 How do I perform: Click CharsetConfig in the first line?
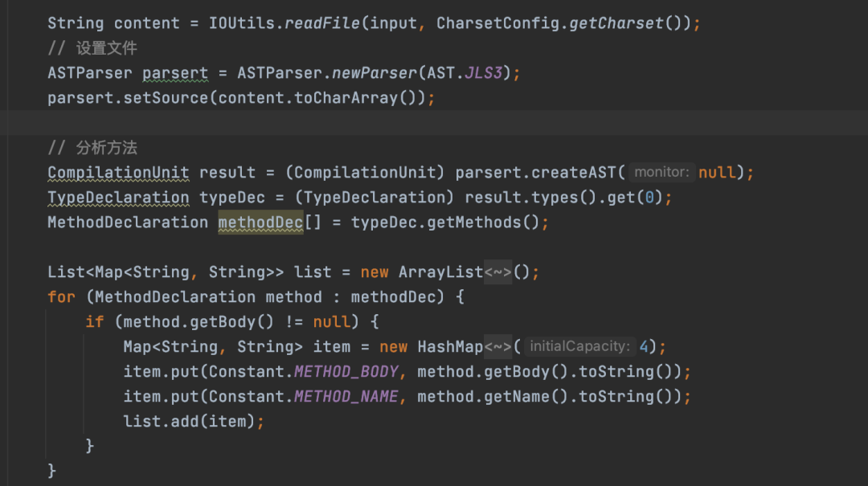click(x=497, y=23)
